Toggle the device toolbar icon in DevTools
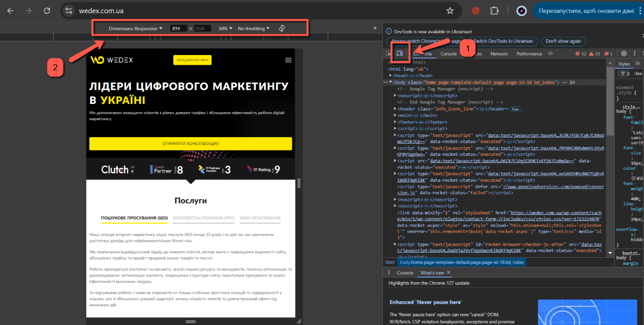This screenshot has height=325, width=644. coord(400,53)
